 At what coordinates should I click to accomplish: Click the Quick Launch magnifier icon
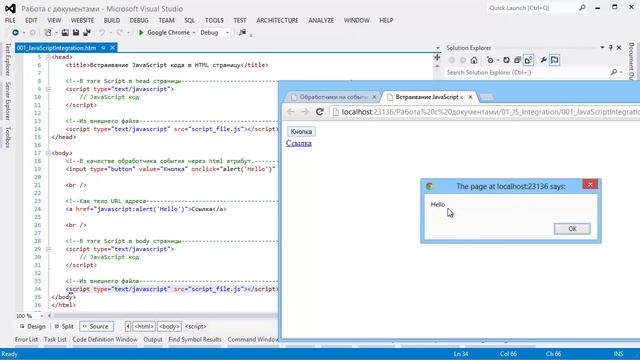click(x=582, y=8)
